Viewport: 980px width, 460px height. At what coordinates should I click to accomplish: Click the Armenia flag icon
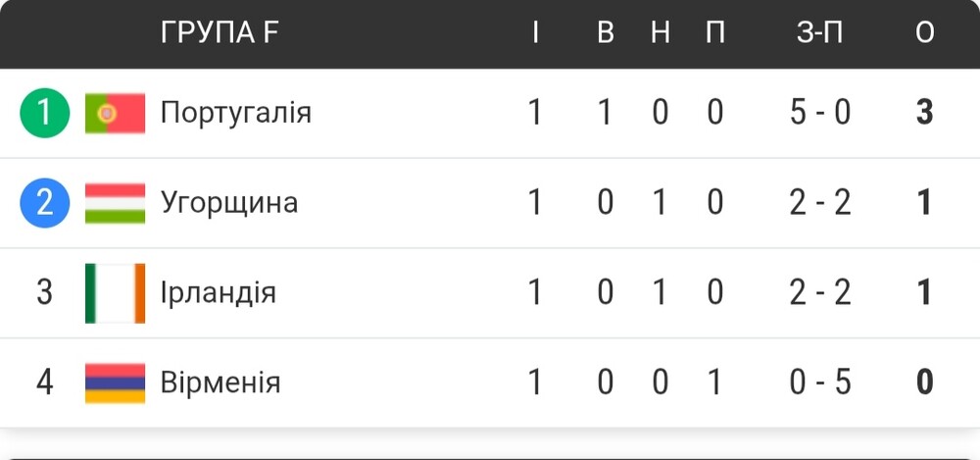pyautogui.click(x=115, y=383)
